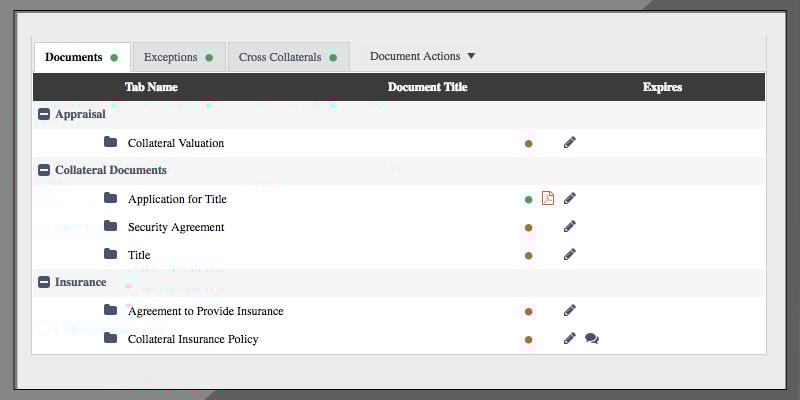Click the pencil icon for Collateral Insurance Policy

click(x=569, y=339)
